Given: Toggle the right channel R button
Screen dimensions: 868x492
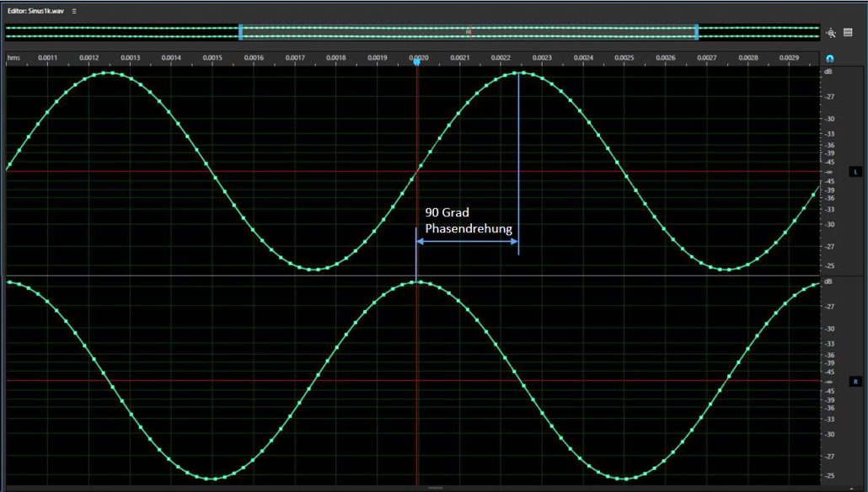Looking at the screenshot, I should point(855,382).
